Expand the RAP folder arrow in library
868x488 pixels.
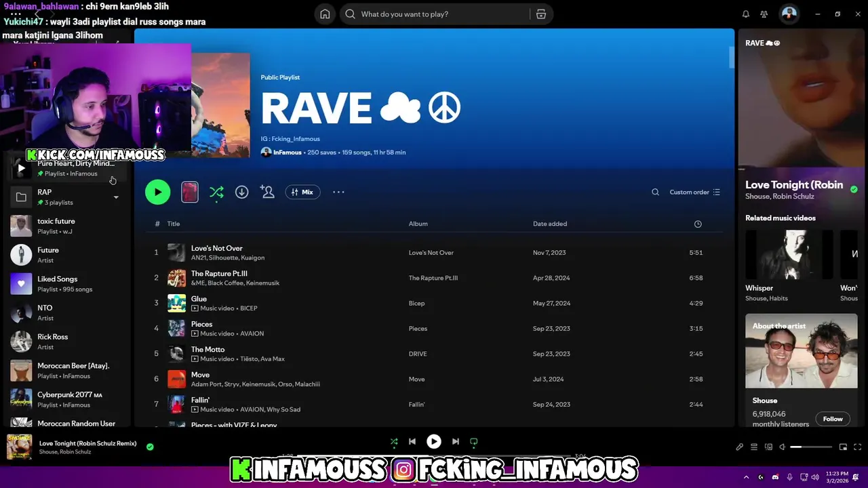click(x=116, y=197)
